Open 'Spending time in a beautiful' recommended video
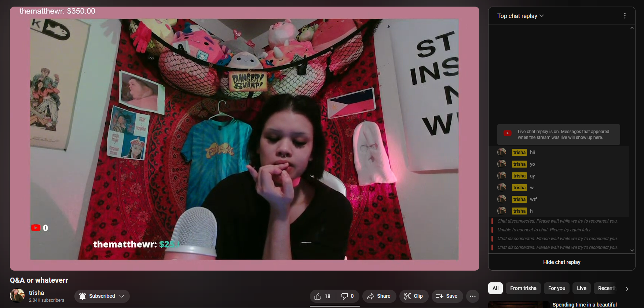The image size is (644, 308). tap(585, 305)
